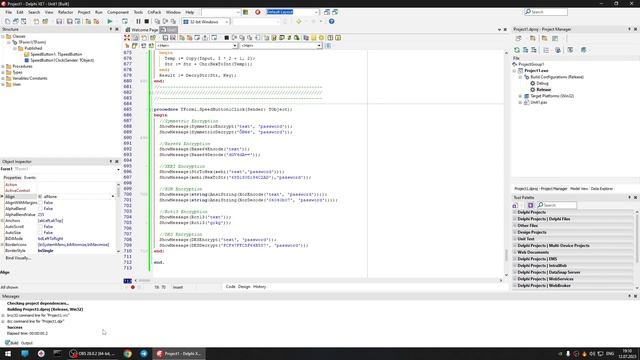
Task: Switch to the Design view tab
Action: click(244, 287)
